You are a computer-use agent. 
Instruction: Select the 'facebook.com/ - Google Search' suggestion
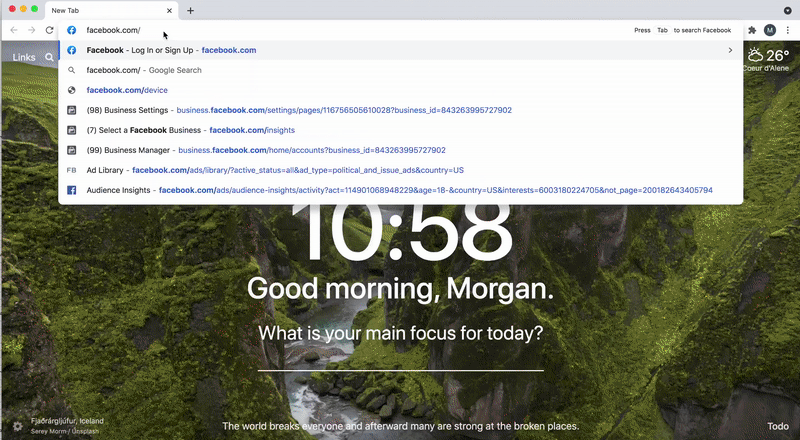pos(144,70)
